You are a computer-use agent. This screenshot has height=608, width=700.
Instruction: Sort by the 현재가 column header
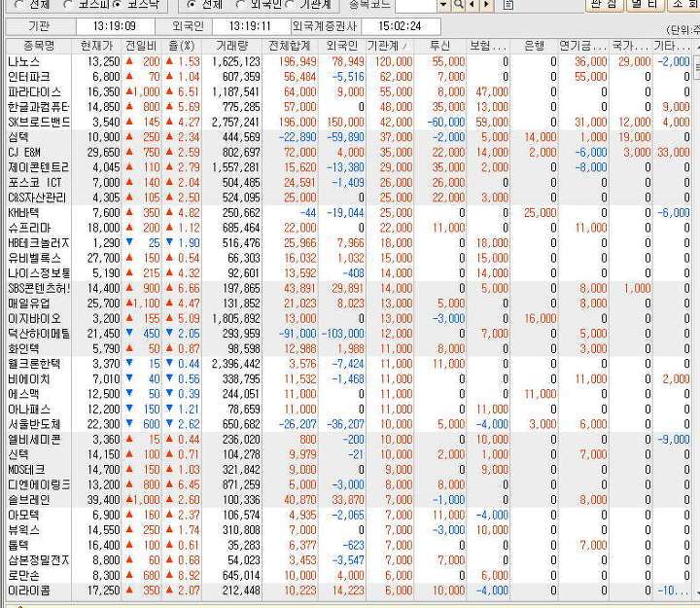96,46
